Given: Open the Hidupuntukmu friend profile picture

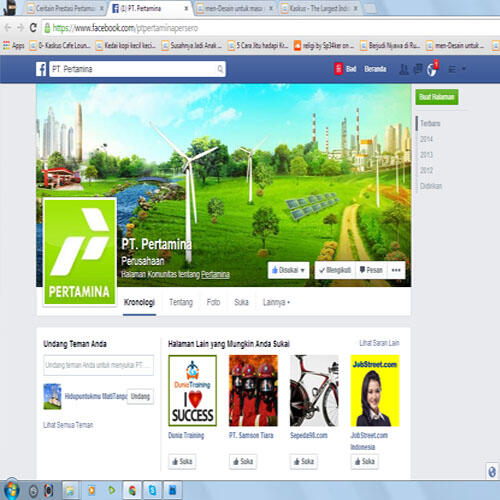Looking at the screenshot, I should point(52,396).
